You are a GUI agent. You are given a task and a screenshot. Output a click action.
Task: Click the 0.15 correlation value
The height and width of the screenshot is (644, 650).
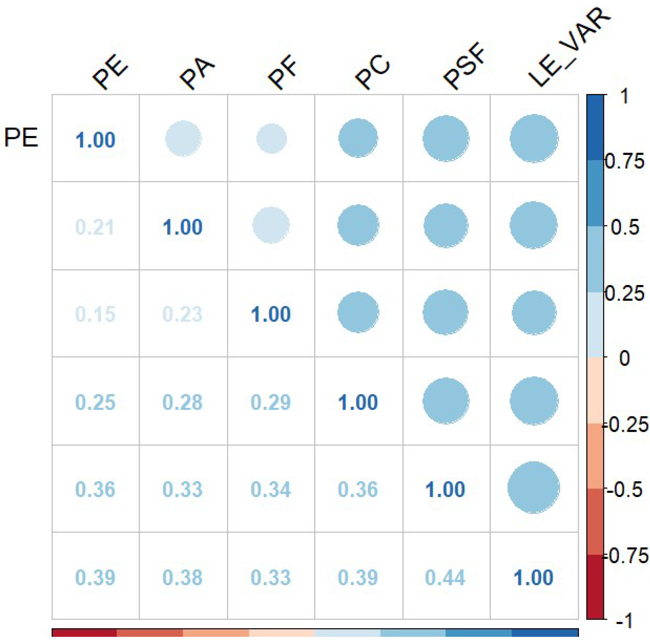pyautogui.click(x=95, y=314)
